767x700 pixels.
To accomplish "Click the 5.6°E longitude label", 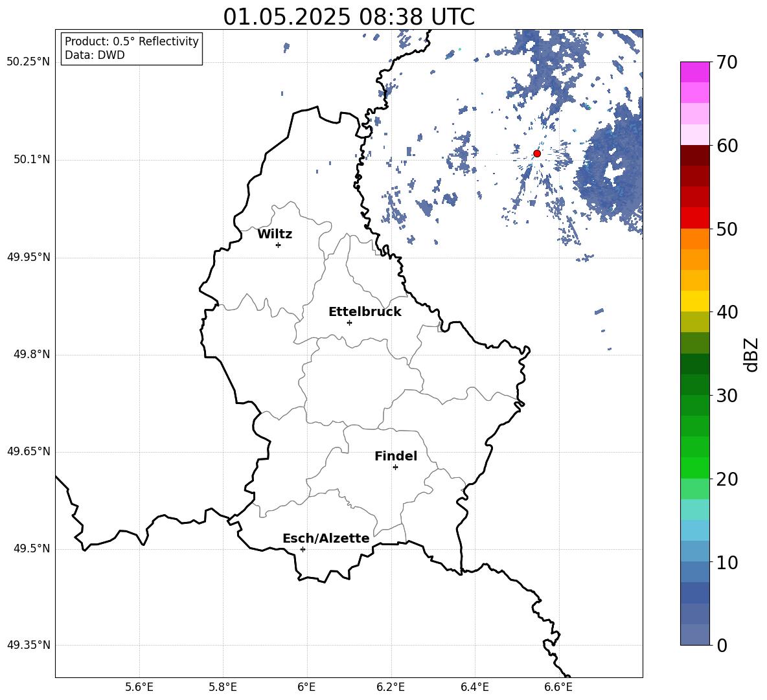I will click(x=139, y=687).
